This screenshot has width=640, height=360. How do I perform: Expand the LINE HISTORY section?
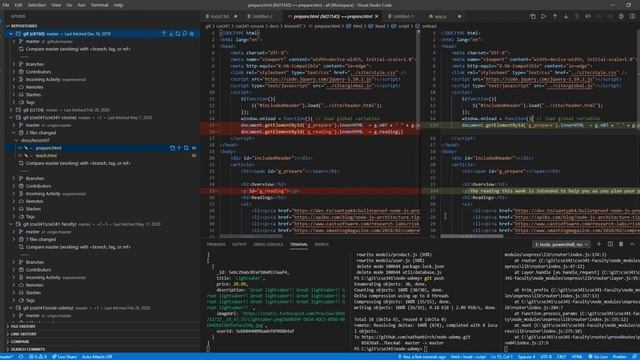pos(102,334)
